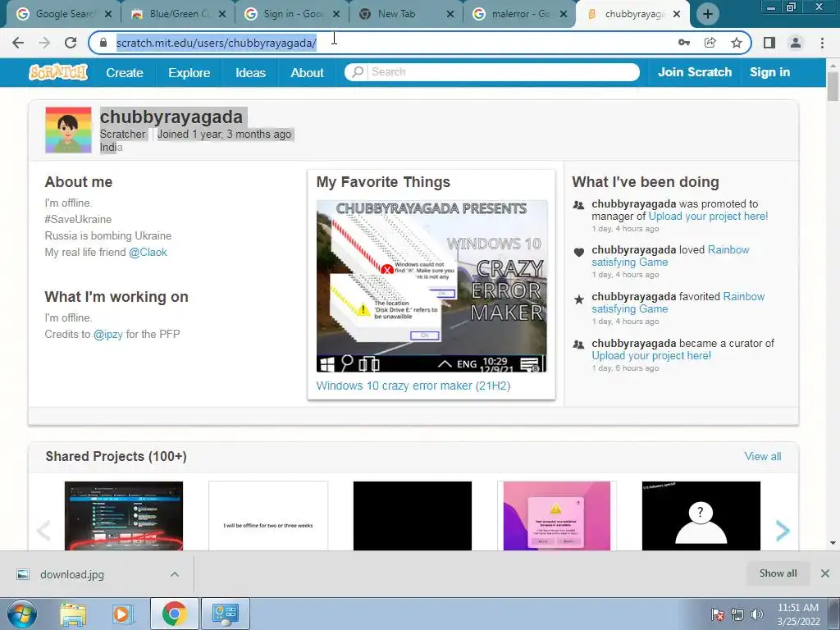Viewport: 840px width, 630px height.
Task: Open a new browser tab
Action: (x=708, y=15)
